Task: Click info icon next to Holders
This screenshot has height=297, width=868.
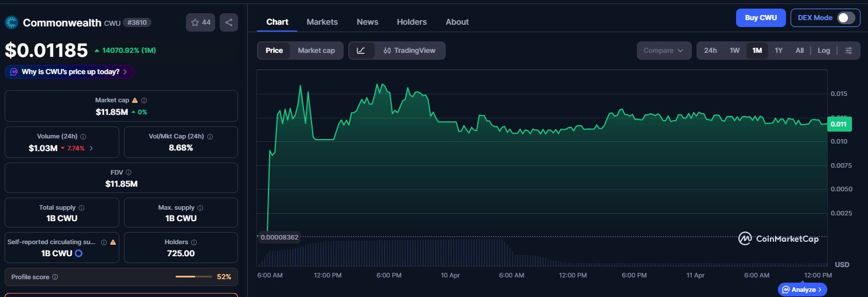Action: coord(193,242)
